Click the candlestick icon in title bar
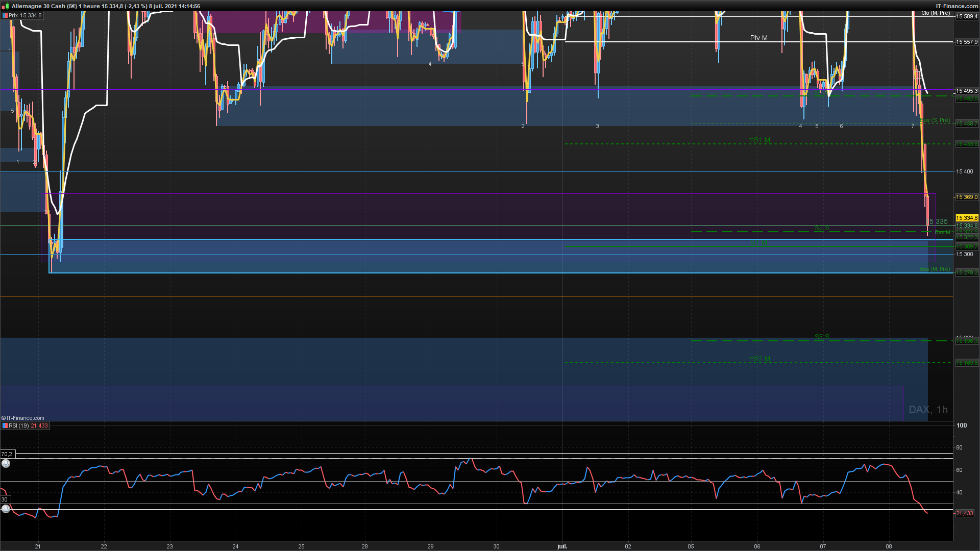 (6, 6)
